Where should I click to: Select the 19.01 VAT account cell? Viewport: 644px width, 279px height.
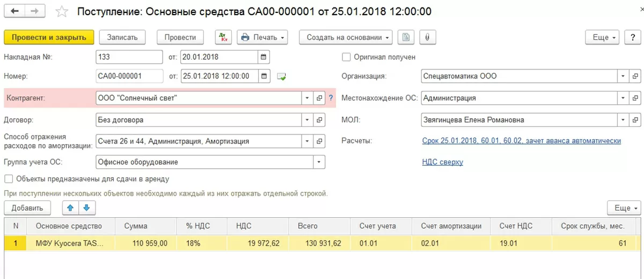(x=522, y=244)
